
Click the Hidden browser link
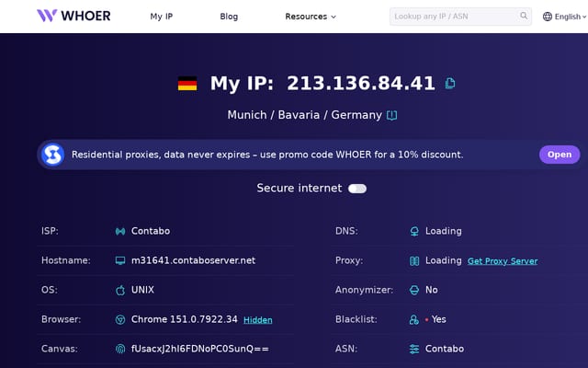pos(258,320)
